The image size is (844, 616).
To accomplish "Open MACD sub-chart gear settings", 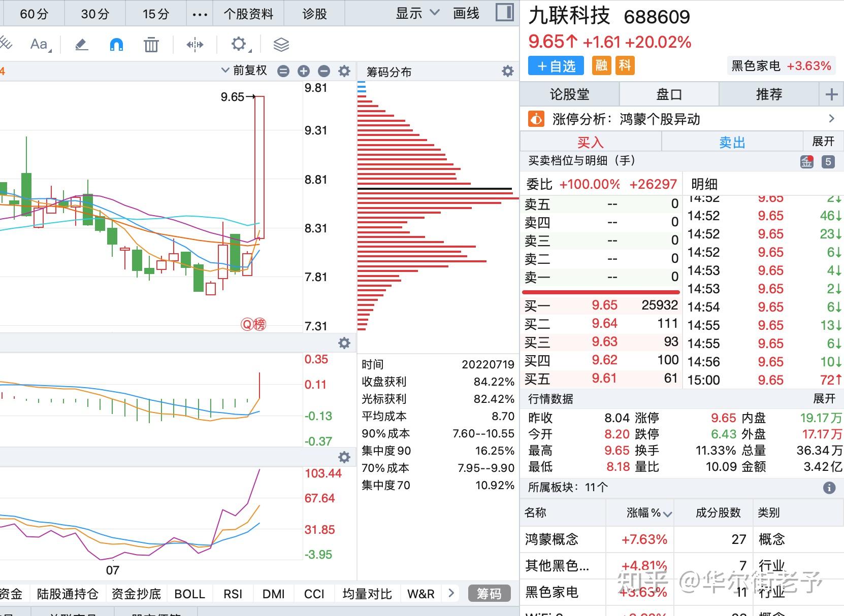I will (344, 343).
